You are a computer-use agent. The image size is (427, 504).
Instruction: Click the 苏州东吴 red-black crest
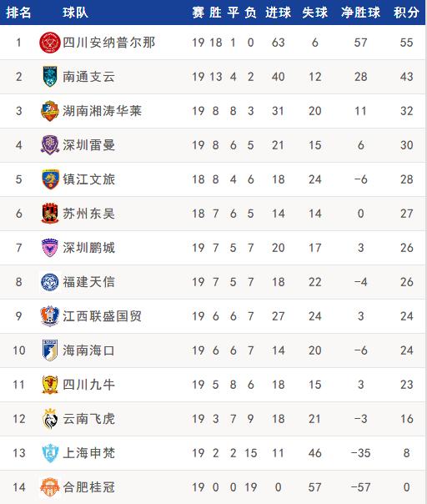(x=50, y=214)
